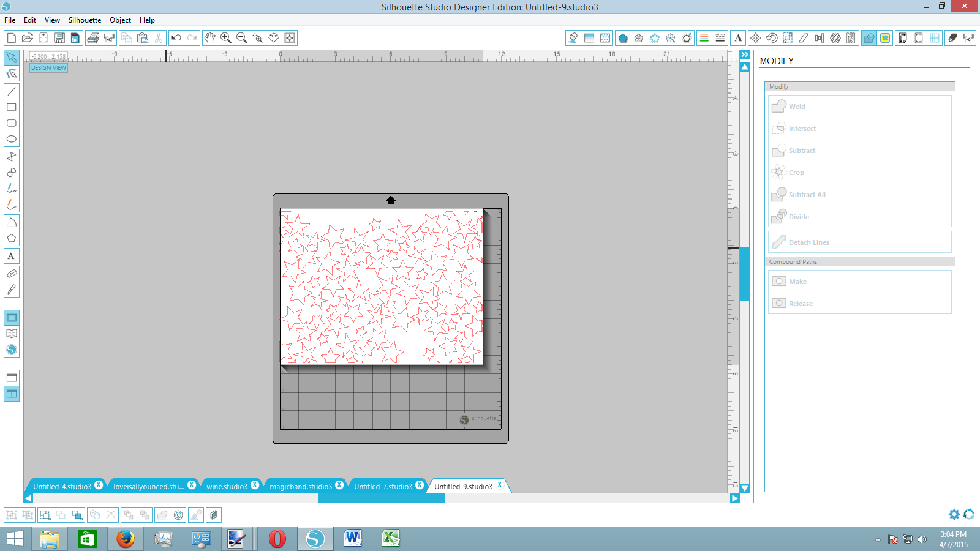Open the Fill Gradient window icon
This screenshot has width=980, height=551.
tap(589, 38)
